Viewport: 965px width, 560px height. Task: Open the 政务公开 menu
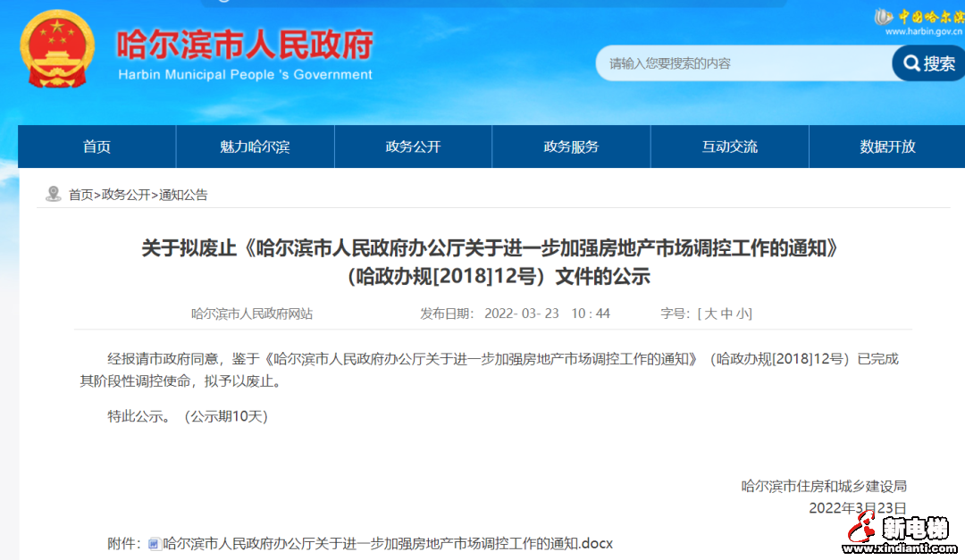point(413,146)
